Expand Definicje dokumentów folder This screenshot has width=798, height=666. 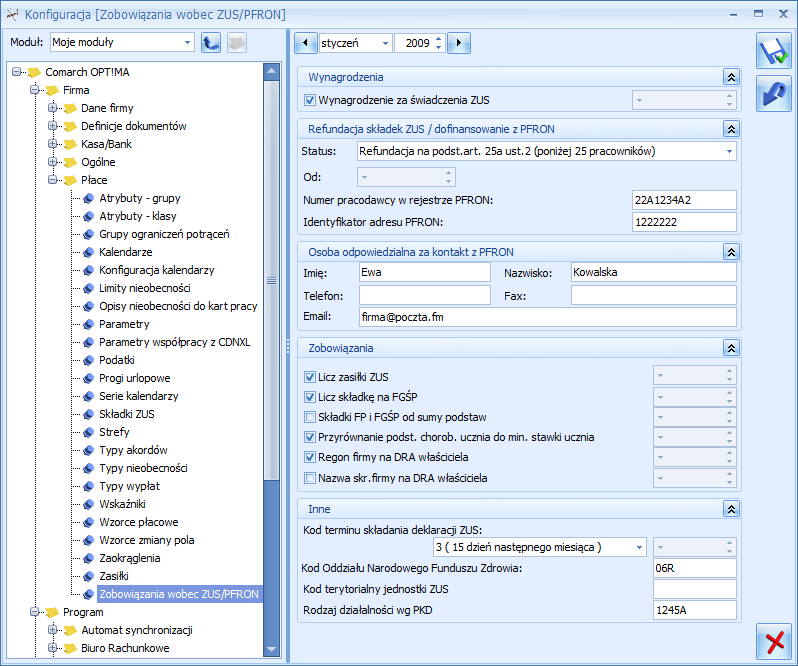(x=52, y=126)
